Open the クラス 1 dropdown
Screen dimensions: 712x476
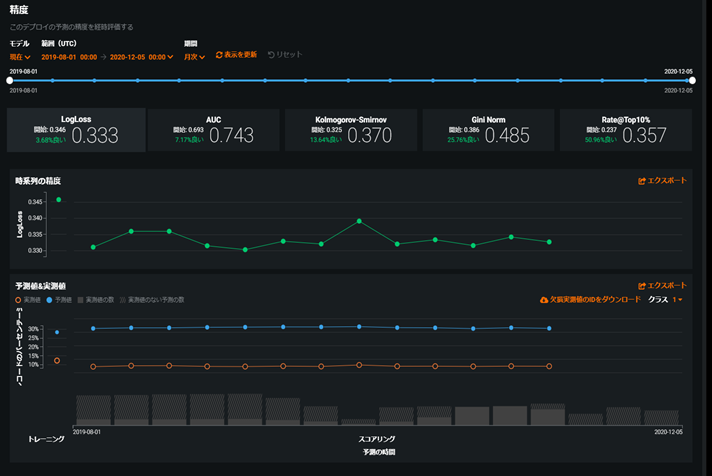pyautogui.click(x=677, y=300)
